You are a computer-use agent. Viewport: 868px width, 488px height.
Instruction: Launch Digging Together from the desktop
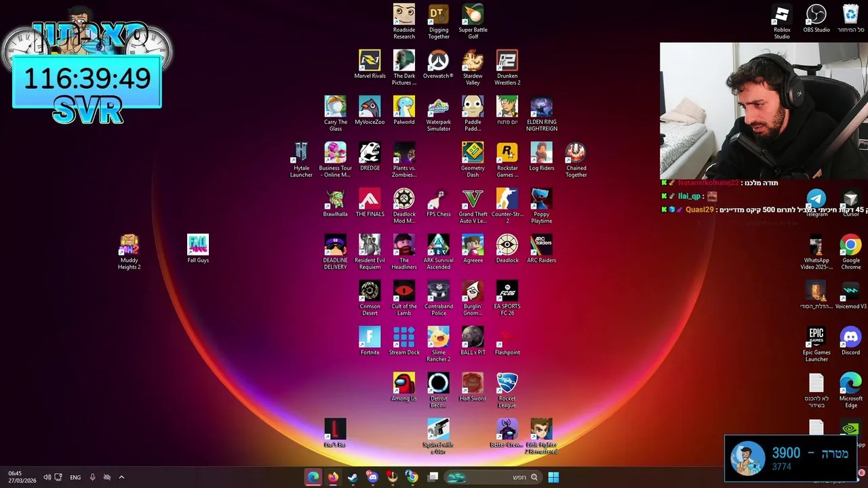tap(439, 22)
